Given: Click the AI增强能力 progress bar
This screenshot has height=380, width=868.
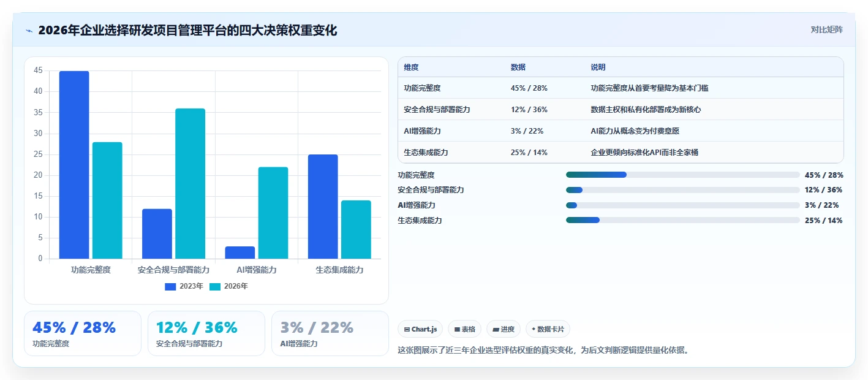Looking at the screenshot, I should point(683,205).
